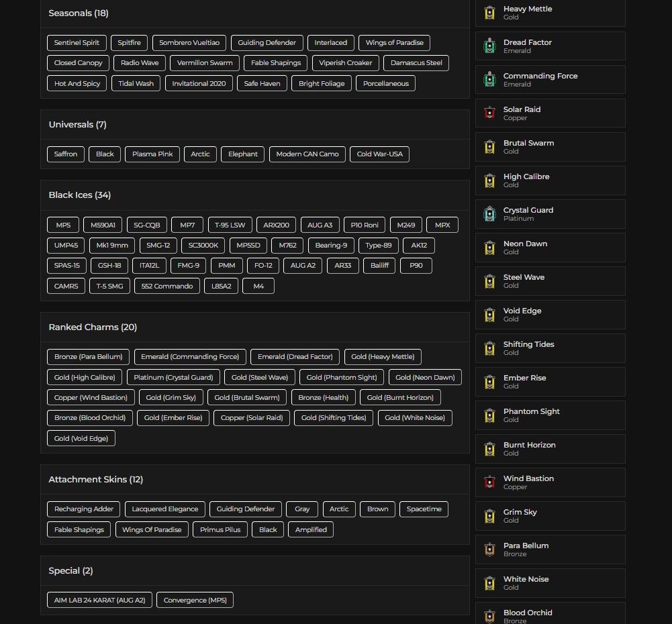The height and width of the screenshot is (624, 672).
Task: Select the Bearing-9 Black Ice tag
Action: [331, 245]
